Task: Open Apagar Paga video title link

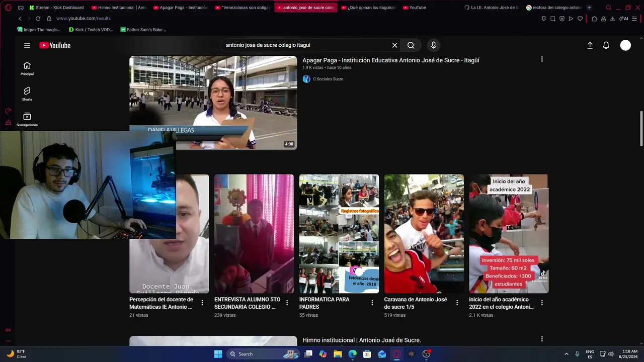Action: pyautogui.click(x=391, y=60)
